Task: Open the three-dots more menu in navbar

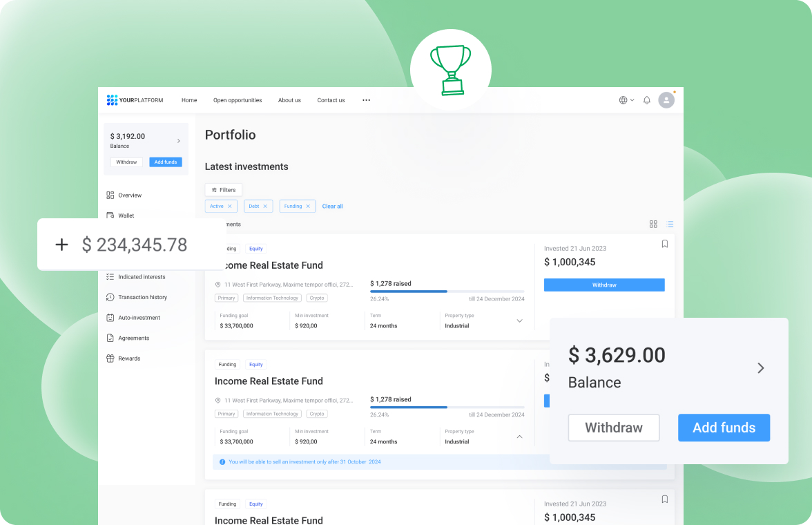Action: pyautogui.click(x=366, y=100)
